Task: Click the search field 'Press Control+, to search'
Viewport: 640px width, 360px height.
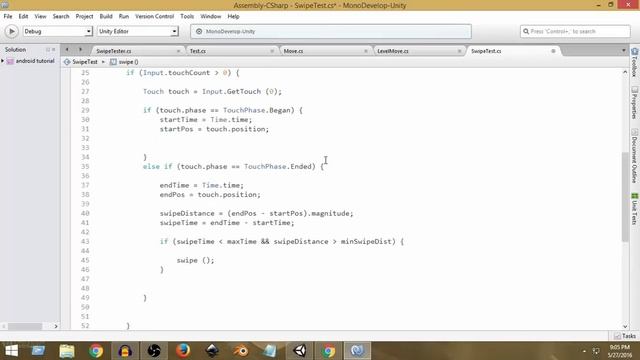Action: click(x=575, y=31)
